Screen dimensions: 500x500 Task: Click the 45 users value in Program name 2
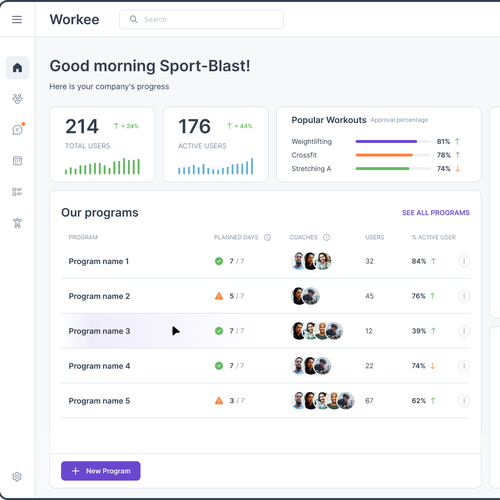[369, 296]
